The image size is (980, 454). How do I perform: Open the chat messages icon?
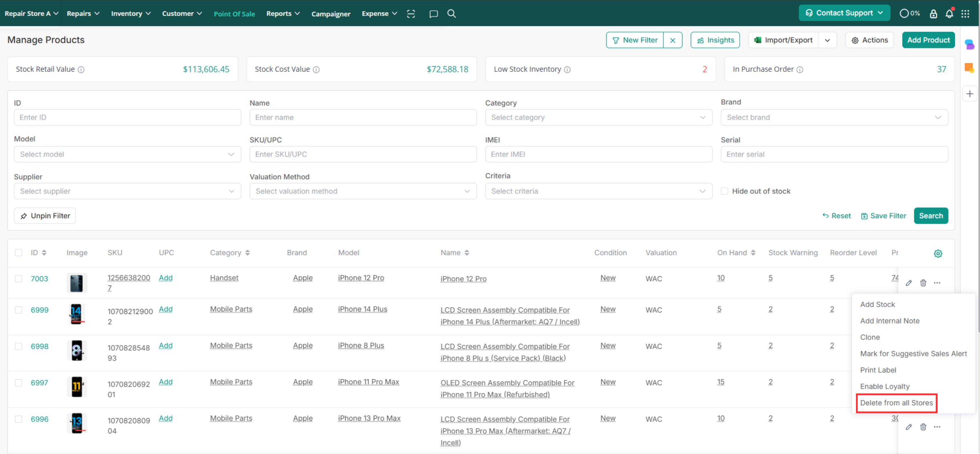[433, 14]
